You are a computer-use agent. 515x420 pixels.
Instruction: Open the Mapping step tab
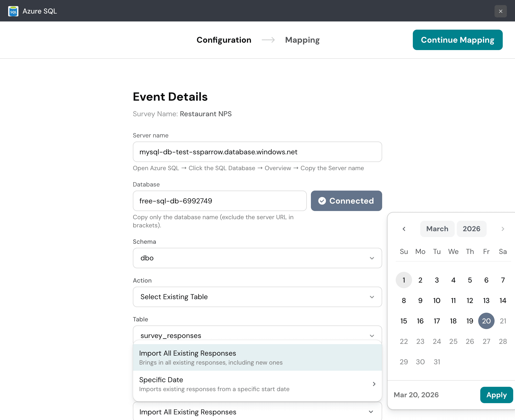point(302,40)
